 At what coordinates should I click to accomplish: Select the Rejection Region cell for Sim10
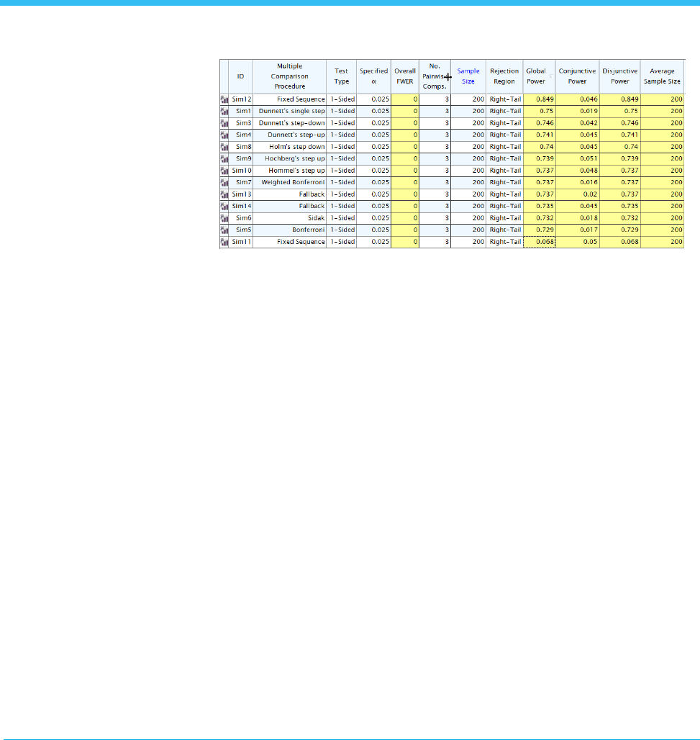(x=504, y=171)
